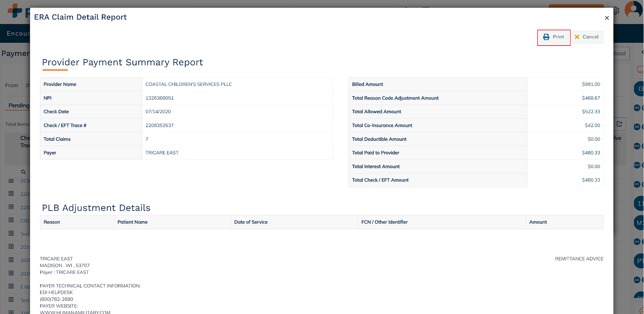Click the Reason column header
This screenshot has height=314, width=644.
[52, 222]
